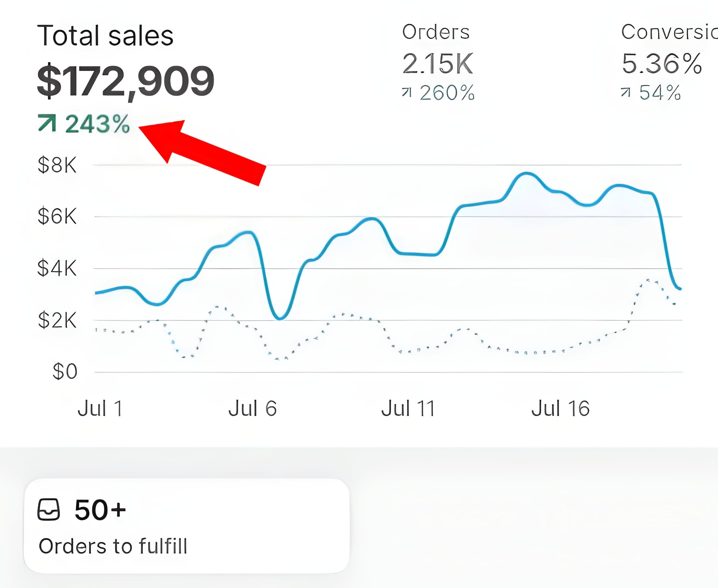Image resolution: width=718 pixels, height=588 pixels.
Task: Click the $172,909 total sales figure
Action: coord(126,81)
